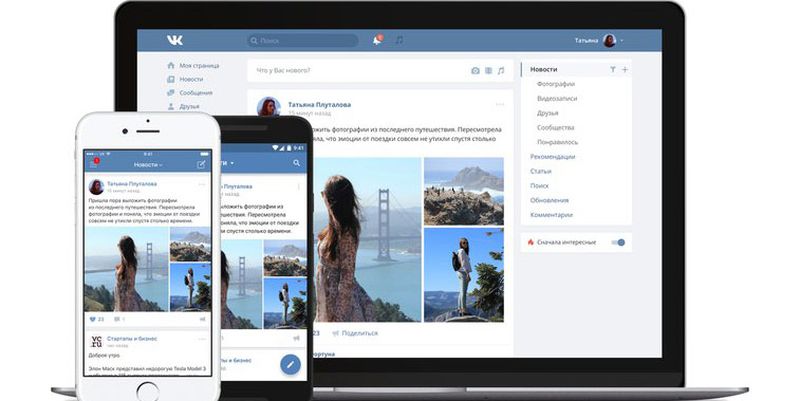Click the Поиск search field in laptop header
Viewport: 800px width, 401px height.
[x=303, y=40]
